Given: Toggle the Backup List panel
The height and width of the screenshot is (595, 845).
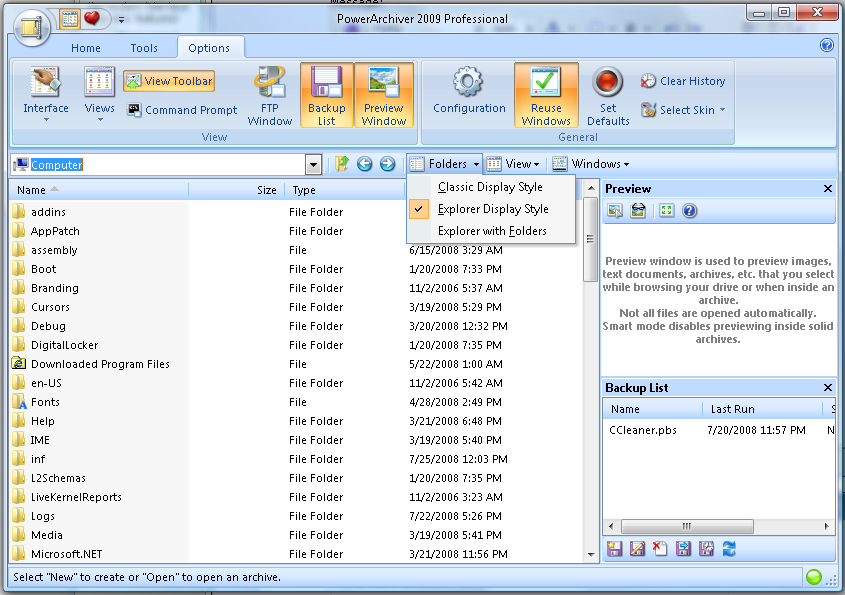Looking at the screenshot, I should click(x=327, y=95).
